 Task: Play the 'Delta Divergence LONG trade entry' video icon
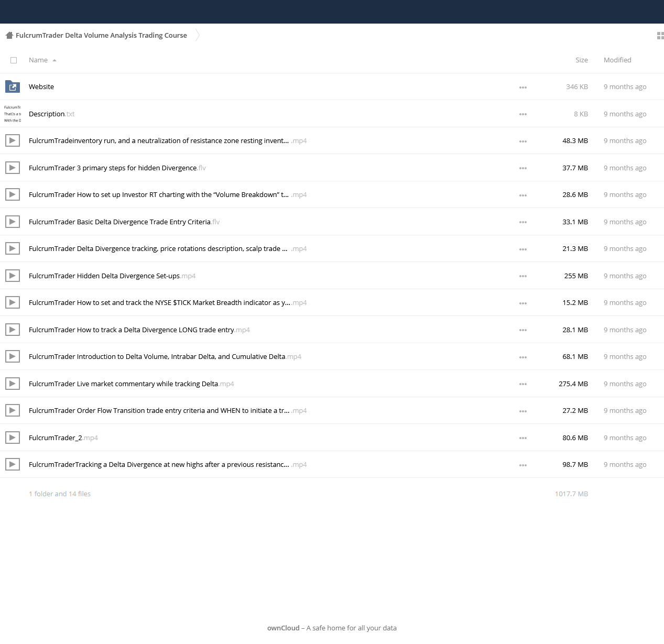point(13,330)
